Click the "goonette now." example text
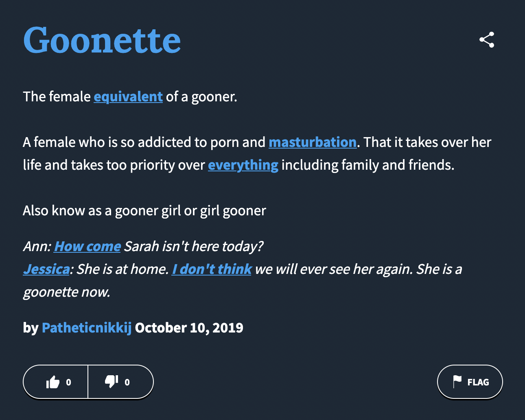This screenshot has height=420, width=525. [67, 292]
